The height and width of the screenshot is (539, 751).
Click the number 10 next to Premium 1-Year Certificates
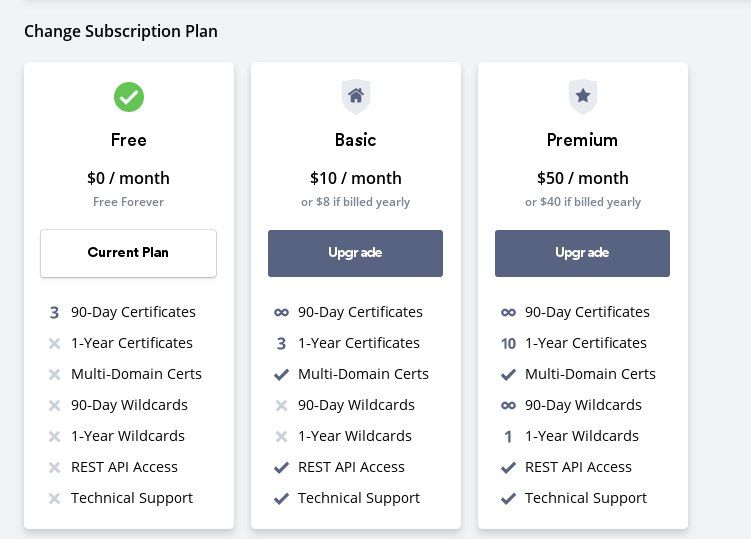coord(509,344)
